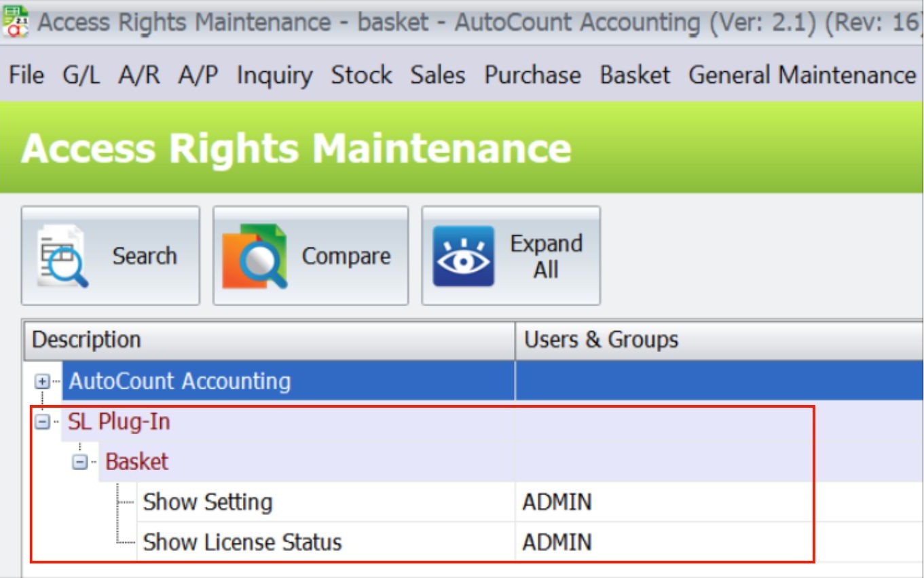The width and height of the screenshot is (924, 578).
Task: Click the Users & Groups column header
Action: 601,340
